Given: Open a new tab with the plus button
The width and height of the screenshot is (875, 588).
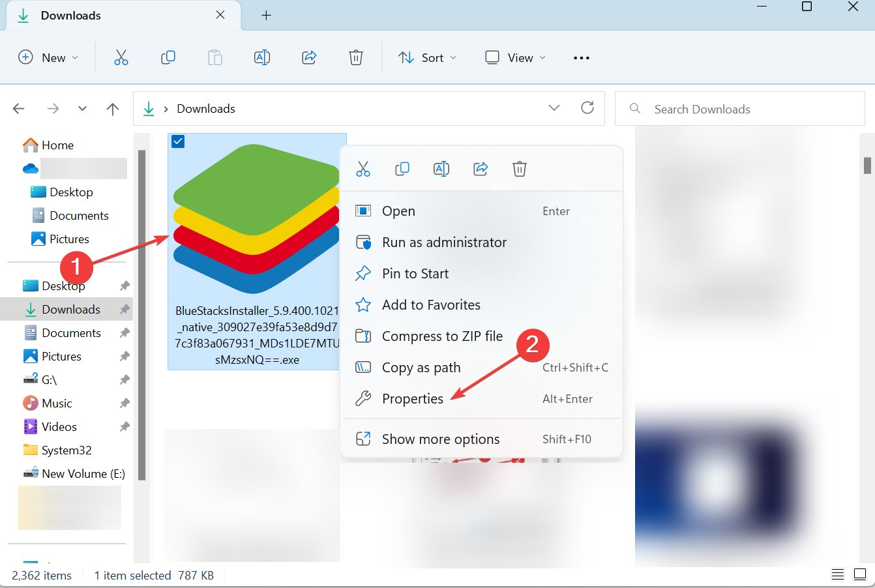Looking at the screenshot, I should click(x=266, y=15).
